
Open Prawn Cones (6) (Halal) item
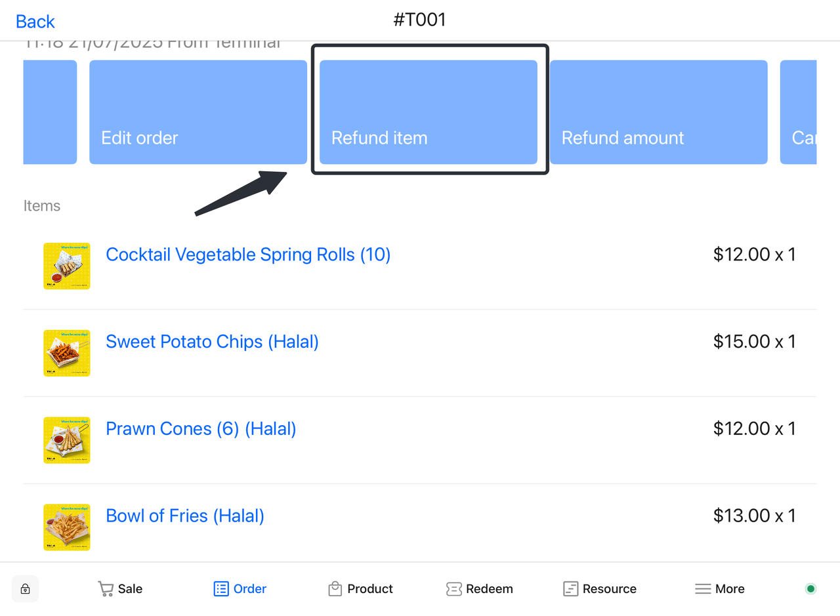pos(201,429)
